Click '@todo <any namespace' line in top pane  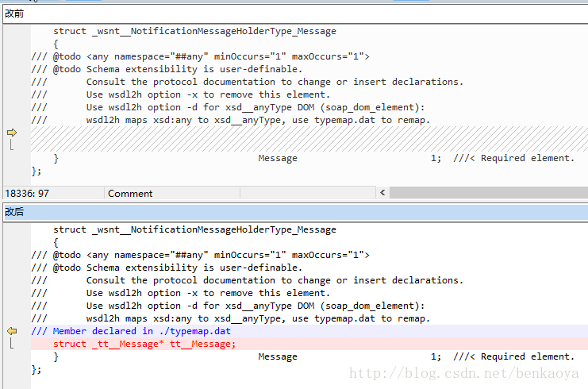click(201, 56)
